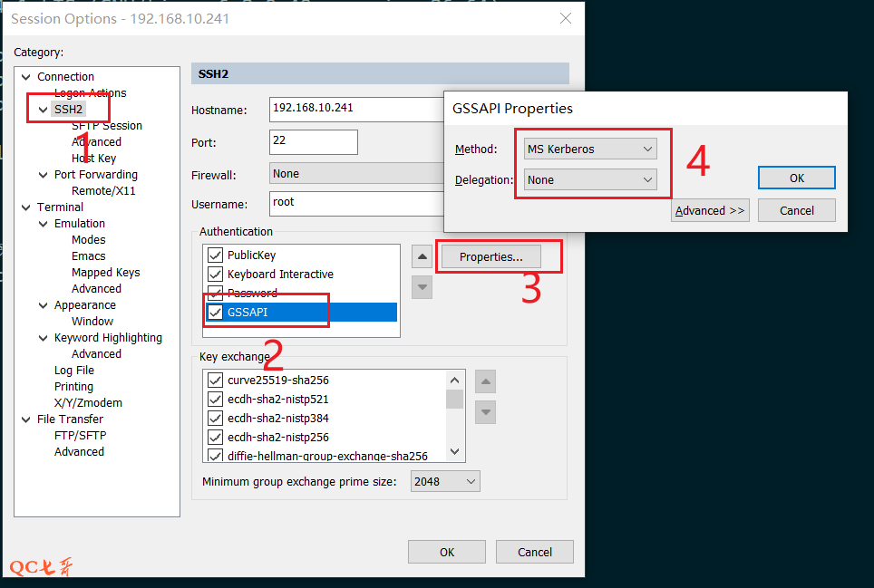Image resolution: width=874 pixels, height=588 pixels.
Task: Click the Properties... button
Action: coord(490,257)
